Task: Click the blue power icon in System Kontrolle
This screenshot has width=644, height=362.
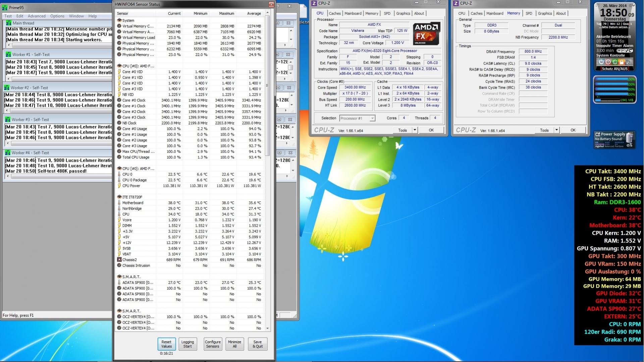Action: pyautogui.click(x=601, y=62)
